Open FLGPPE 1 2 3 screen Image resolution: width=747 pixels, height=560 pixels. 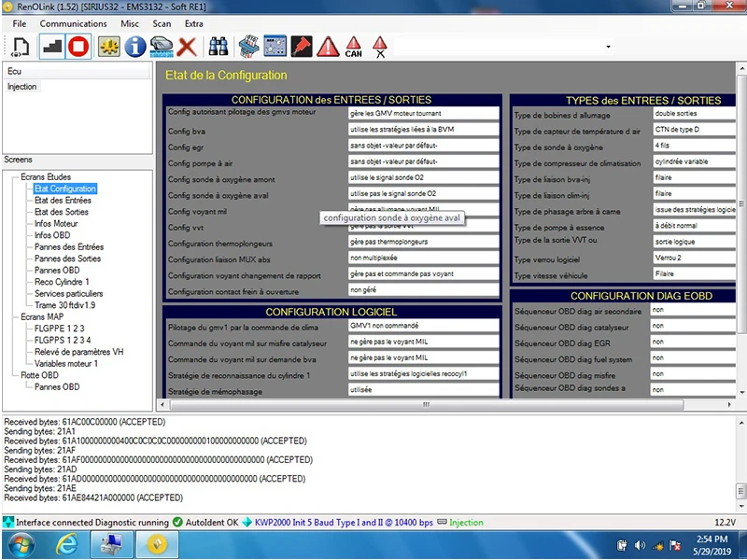[x=60, y=329]
